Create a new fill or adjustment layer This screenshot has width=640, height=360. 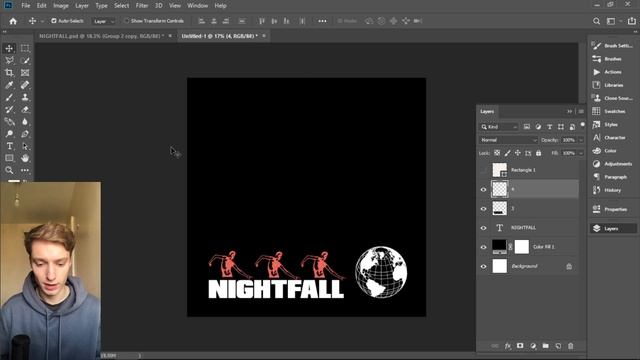click(533, 346)
